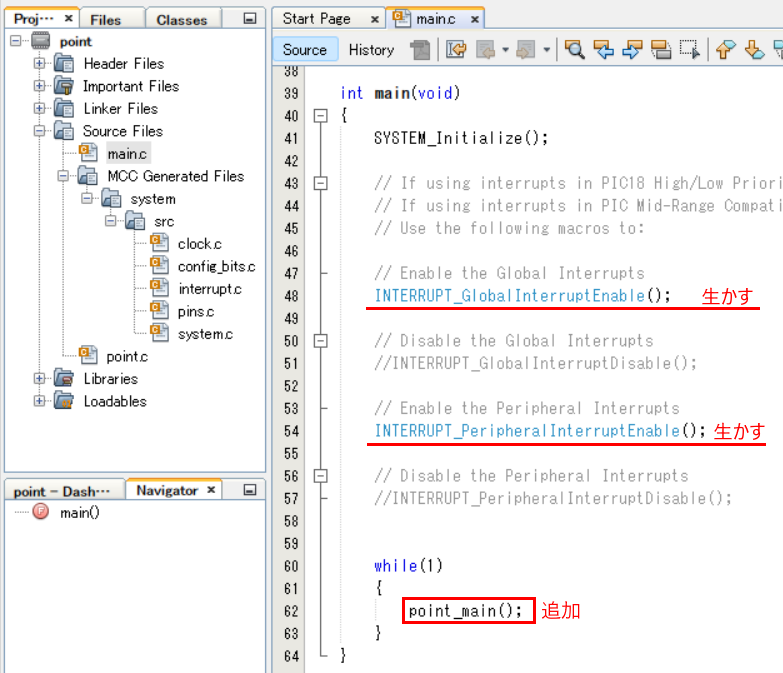Open interrupt.c in the project tree
This screenshot has height=673, width=783.
pos(209,289)
